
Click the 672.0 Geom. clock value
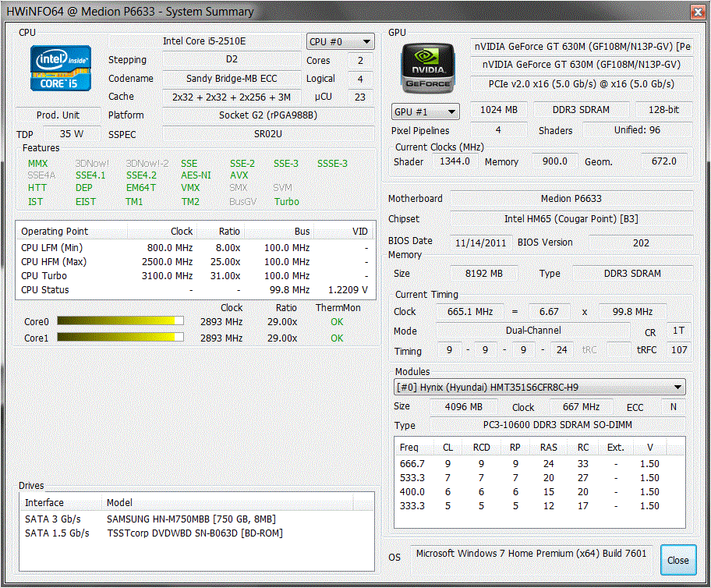coord(664,161)
